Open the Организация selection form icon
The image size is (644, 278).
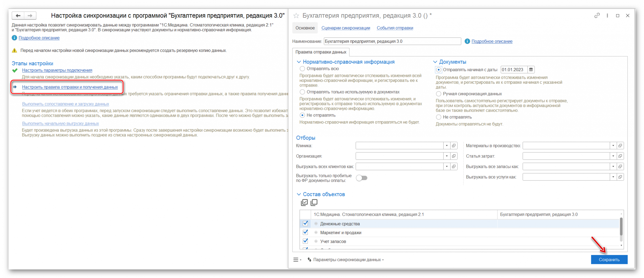click(454, 156)
